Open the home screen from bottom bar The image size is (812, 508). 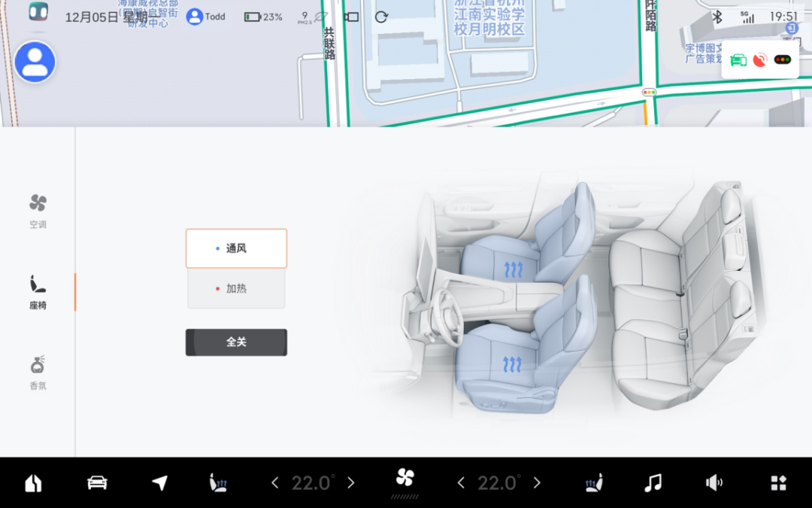coord(33,483)
